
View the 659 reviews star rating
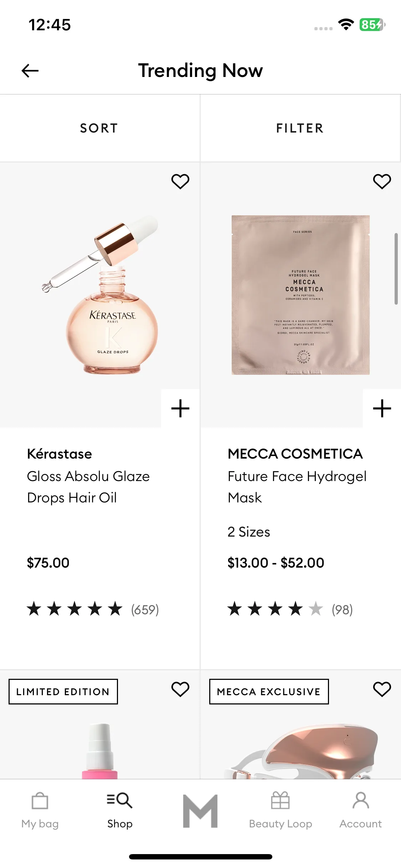tap(93, 609)
